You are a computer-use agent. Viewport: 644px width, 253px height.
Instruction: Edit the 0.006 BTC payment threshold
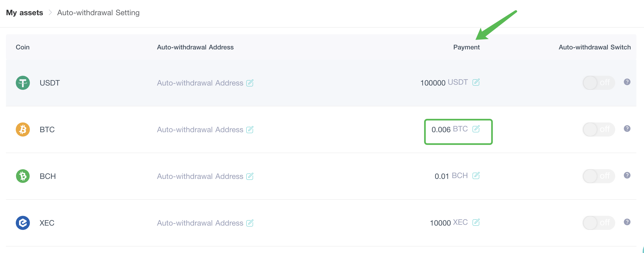pyautogui.click(x=476, y=129)
